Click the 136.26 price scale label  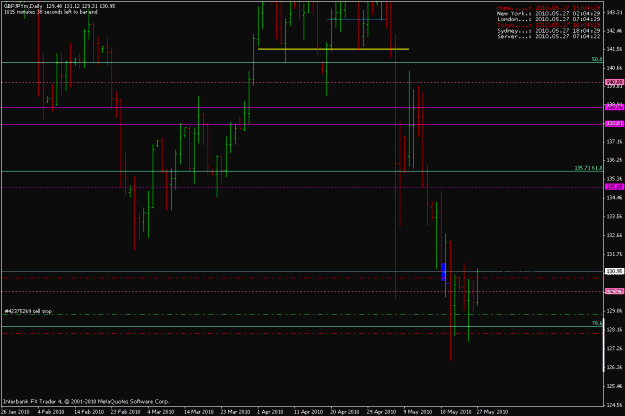pos(614,160)
